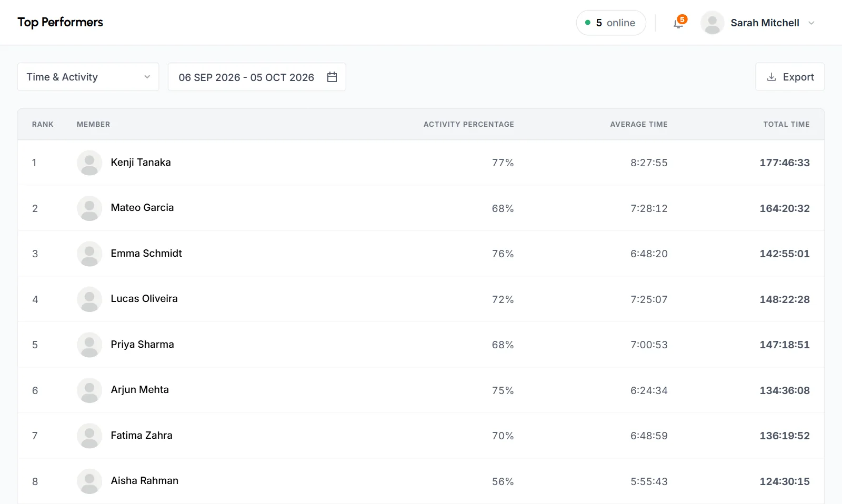This screenshot has height=504, width=842.
Task: Open member Kenji Tanaka name
Action: pos(141,163)
